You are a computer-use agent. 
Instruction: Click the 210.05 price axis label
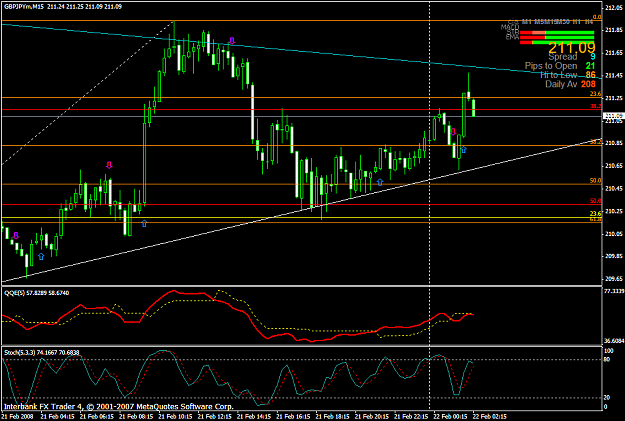pyautogui.click(x=614, y=234)
